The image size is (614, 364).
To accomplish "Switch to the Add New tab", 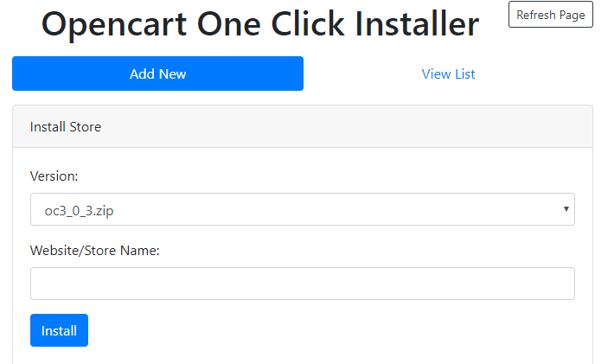I will click(x=157, y=73).
